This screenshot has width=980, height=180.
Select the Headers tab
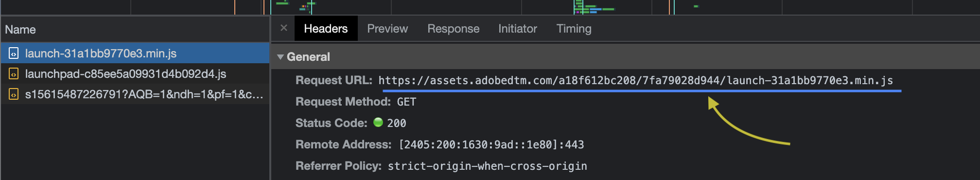point(326,29)
